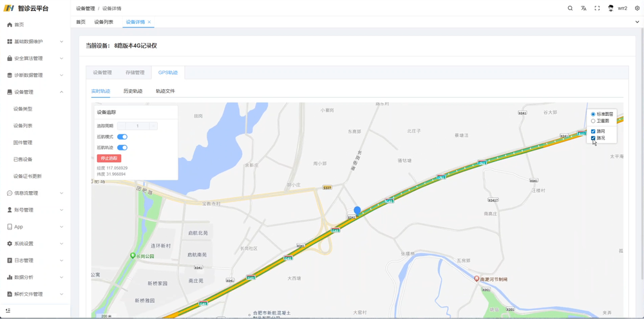The image size is (644, 319).
Task: Click the language translation icon
Action: point(583,8)
